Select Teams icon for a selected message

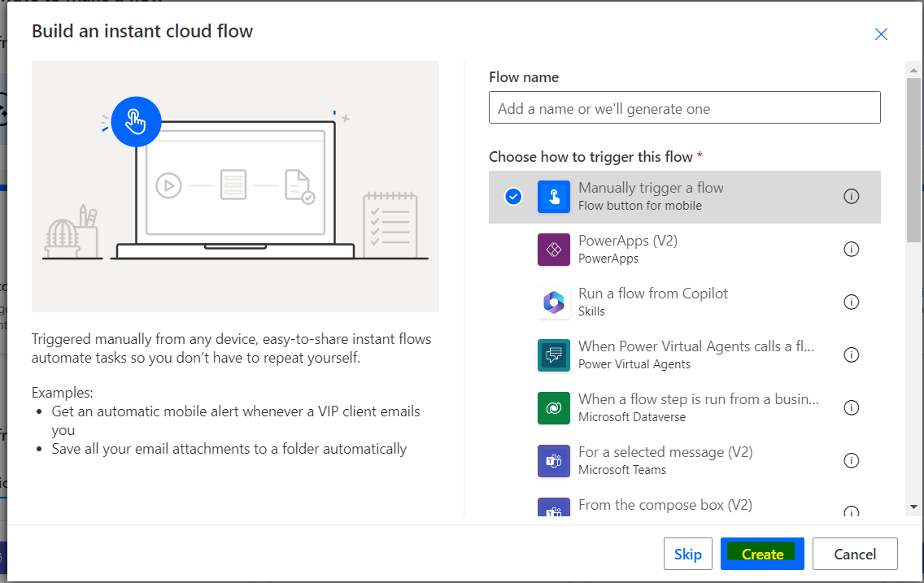click(x=553, y=460)
